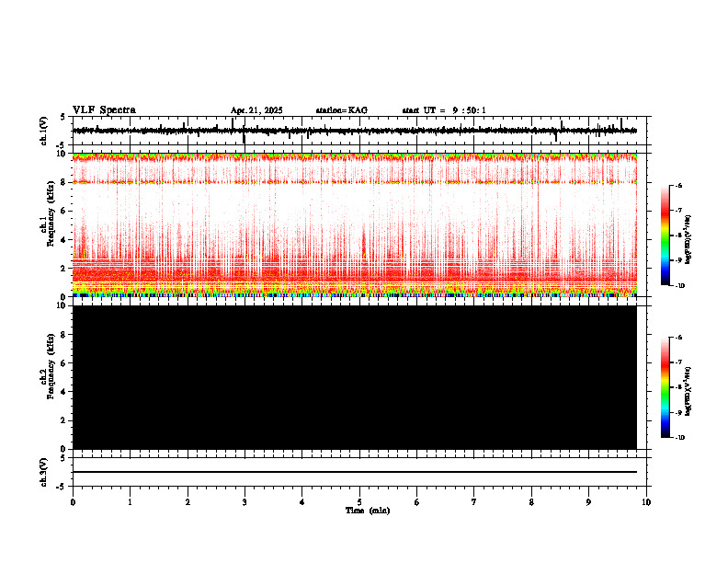Click the black ch.2 spectrogram panel
The image size is (728, 563).
coord(354,377)
